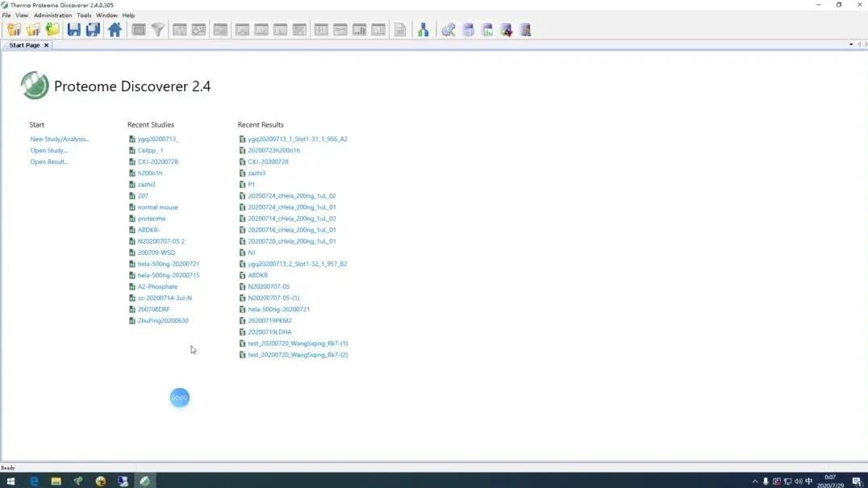This screenshot has height=488, width=868.
Task: Click Open Study link
Action: click(48, 151)
